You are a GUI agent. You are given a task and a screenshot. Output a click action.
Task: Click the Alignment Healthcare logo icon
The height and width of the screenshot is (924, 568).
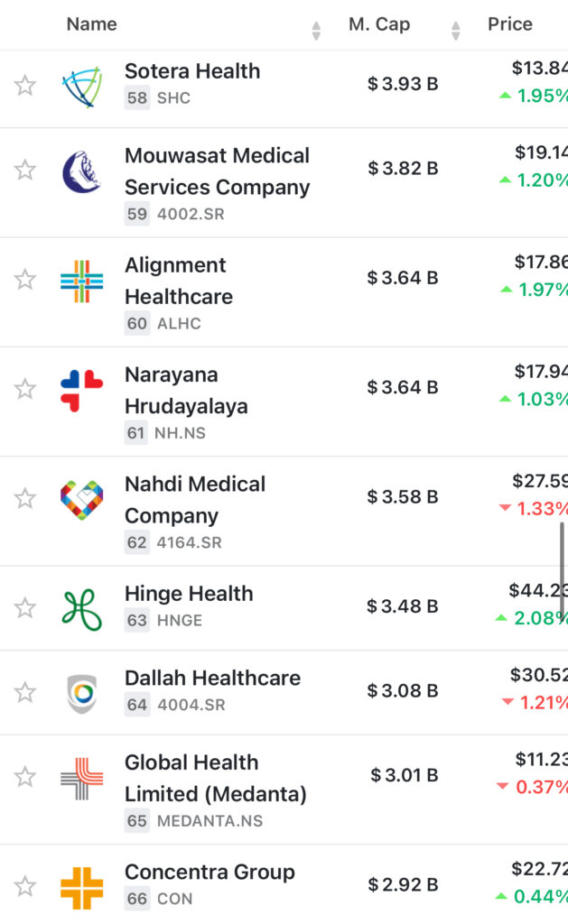(x=82, y=281)
